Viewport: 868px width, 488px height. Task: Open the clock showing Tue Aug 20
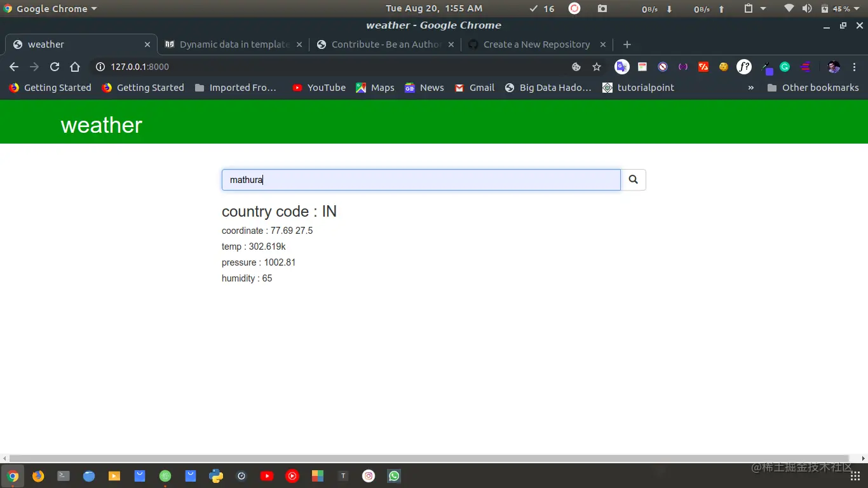(x=434, y=9)
